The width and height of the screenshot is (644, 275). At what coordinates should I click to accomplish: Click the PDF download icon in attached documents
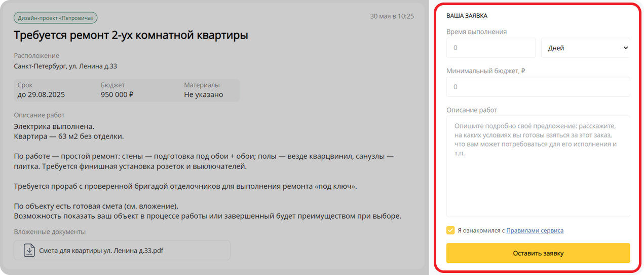pos(29,250)
